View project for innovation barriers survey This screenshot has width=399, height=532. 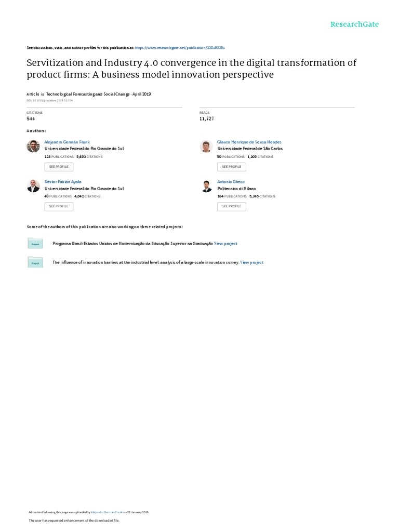click(252, 263)
